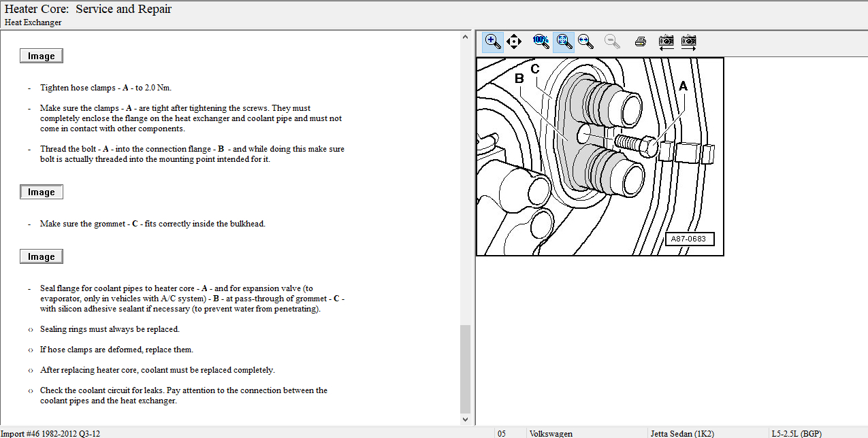This screenshot has height=438, width=868.
Task: Open first Image button above hose clamps step
Action: click(x=42, y=56)
